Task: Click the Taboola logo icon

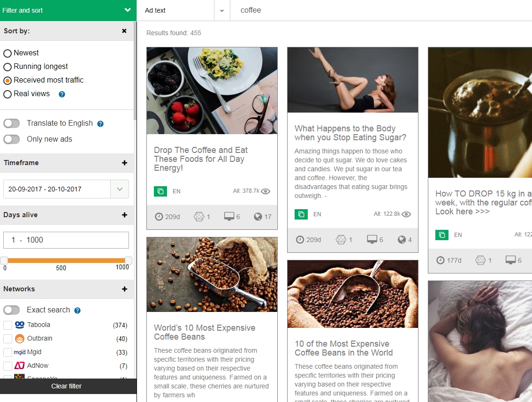Action: tap(20, 325)
